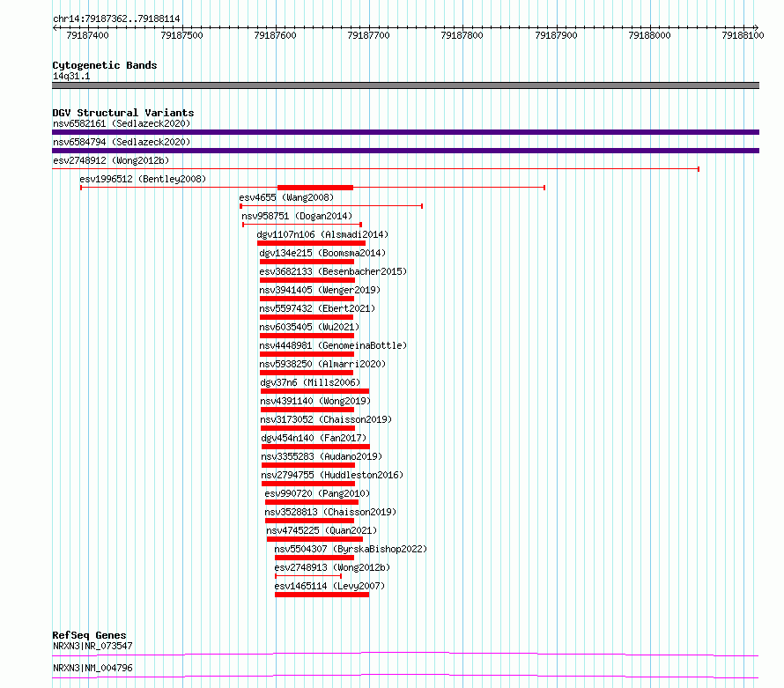Click the magenta NRXN3|NM_004796 transcript line

(405, 676)
